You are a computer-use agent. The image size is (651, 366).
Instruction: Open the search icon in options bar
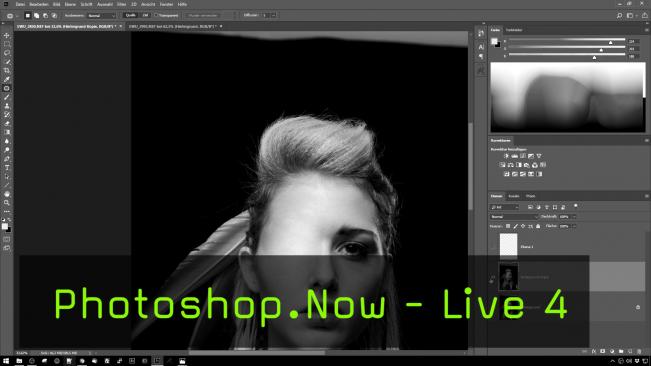click(x=619, y=16)
